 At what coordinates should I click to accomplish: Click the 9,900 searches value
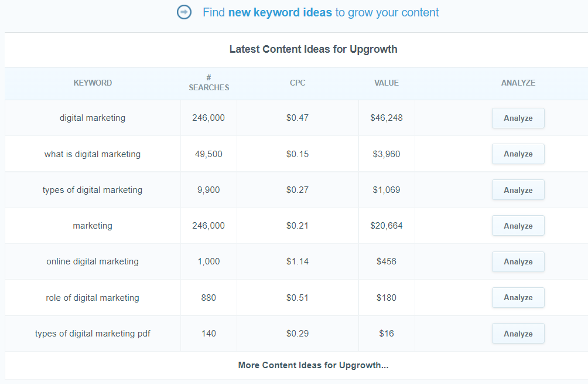click(208, 190)
